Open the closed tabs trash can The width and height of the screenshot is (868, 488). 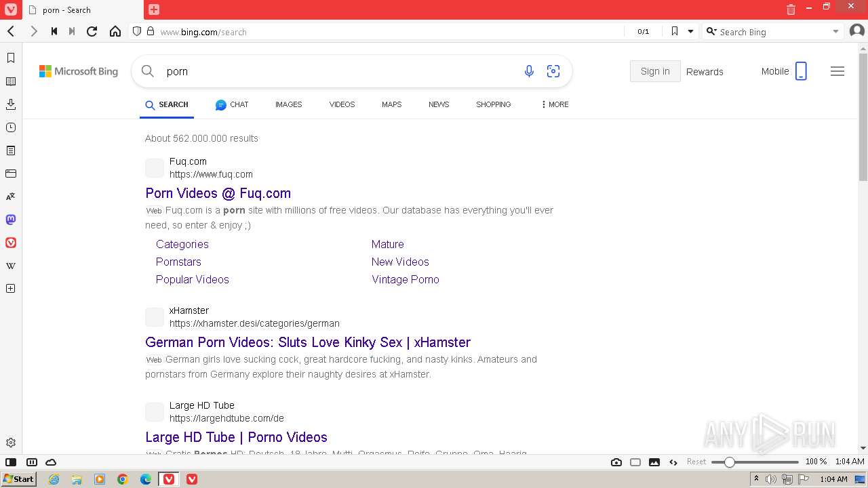(x=791, y=9)
